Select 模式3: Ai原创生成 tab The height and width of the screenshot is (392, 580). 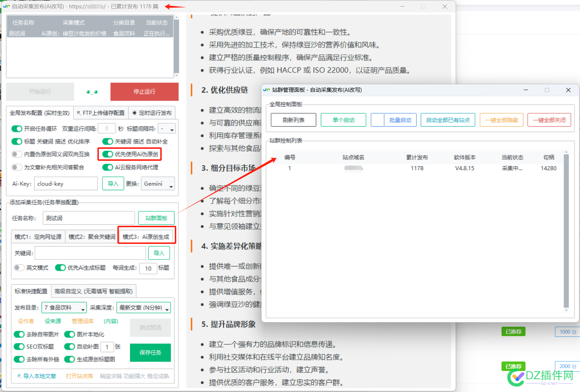[x=146, y=237]
